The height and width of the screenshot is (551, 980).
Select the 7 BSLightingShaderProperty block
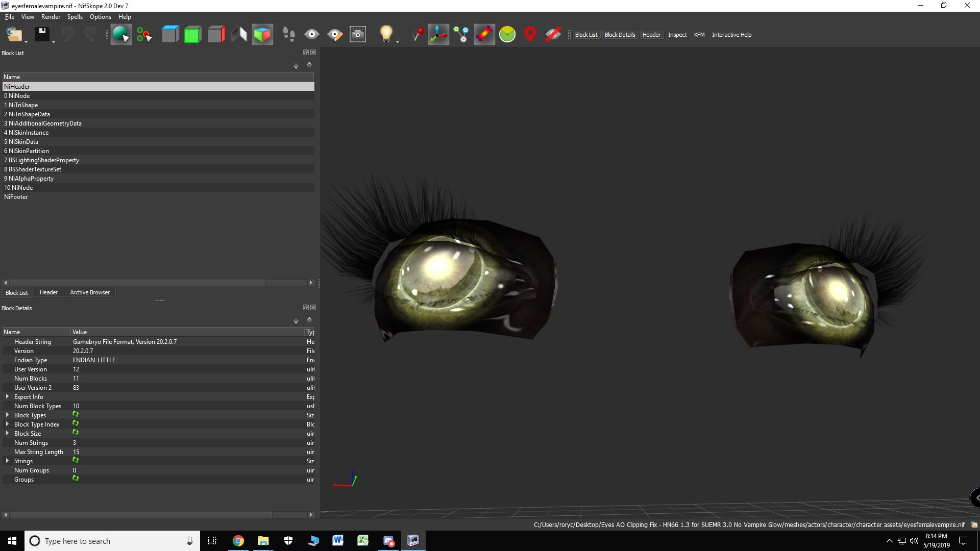[x=44, y=160]
